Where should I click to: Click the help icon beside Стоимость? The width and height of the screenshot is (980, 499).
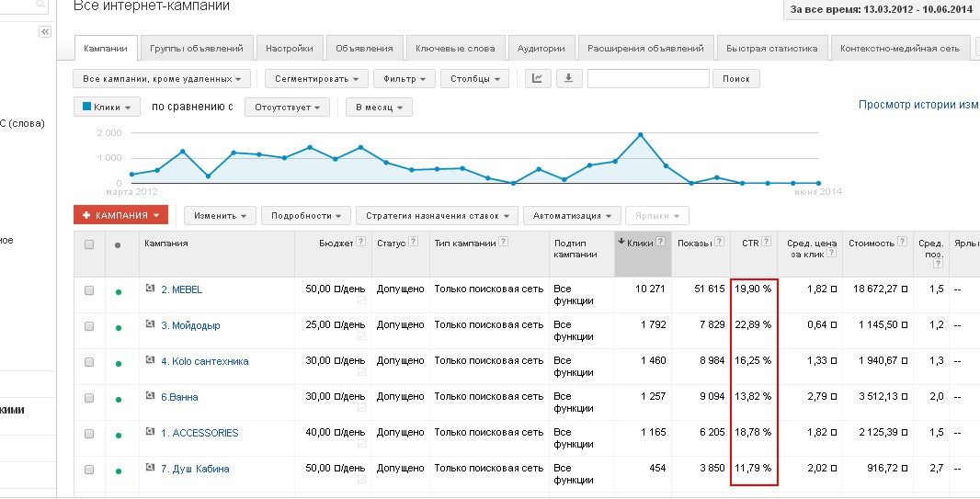click(x=902, y=243)
